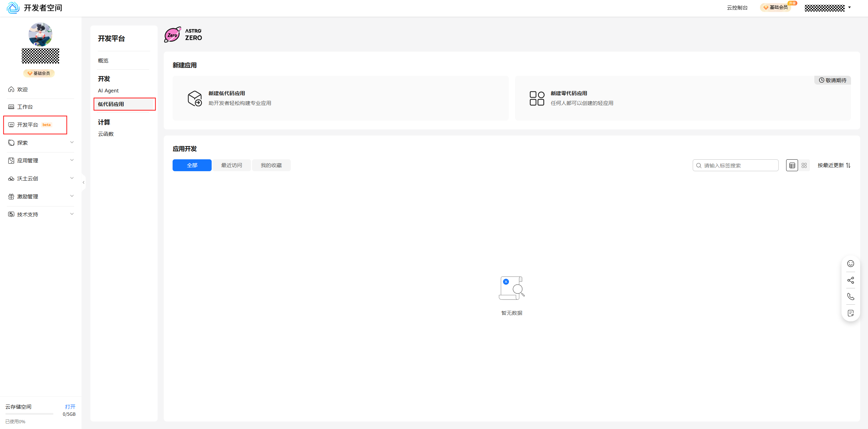Select the 最近访问 tab

pos(231,165)
